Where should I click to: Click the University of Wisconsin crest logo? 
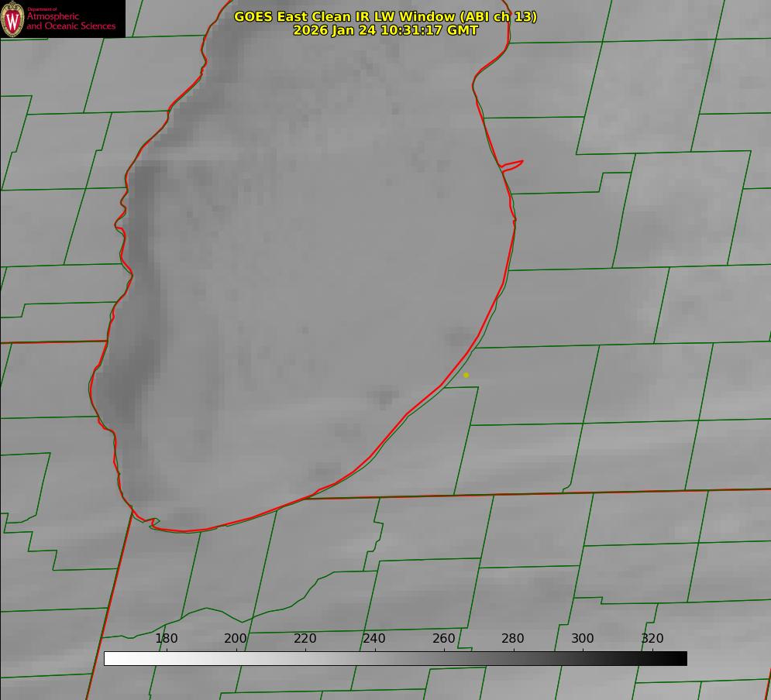pos(12,19)
